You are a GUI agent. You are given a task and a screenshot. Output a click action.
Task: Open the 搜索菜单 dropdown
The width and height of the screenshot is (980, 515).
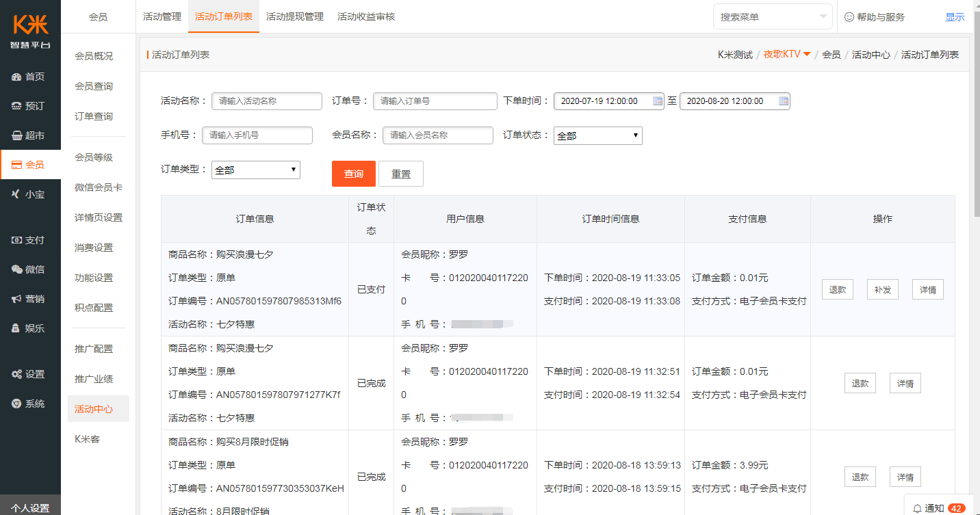point(773,16)
